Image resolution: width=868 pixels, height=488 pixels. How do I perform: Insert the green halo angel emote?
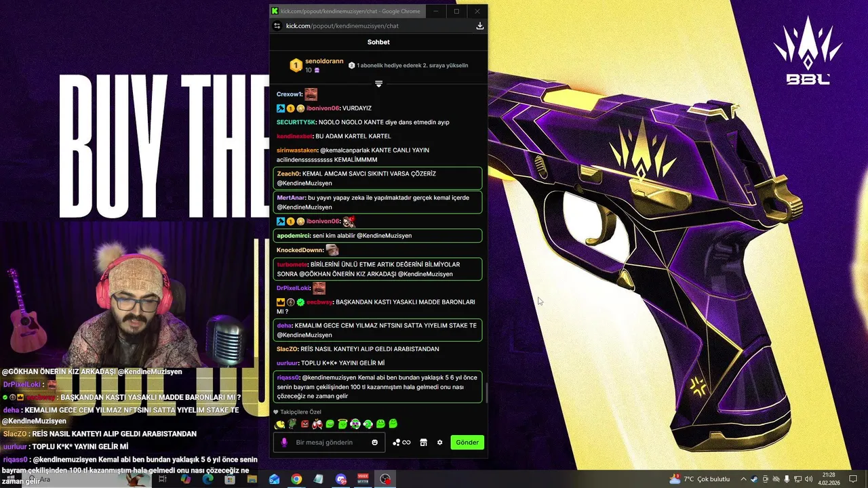tap(342, 424)
